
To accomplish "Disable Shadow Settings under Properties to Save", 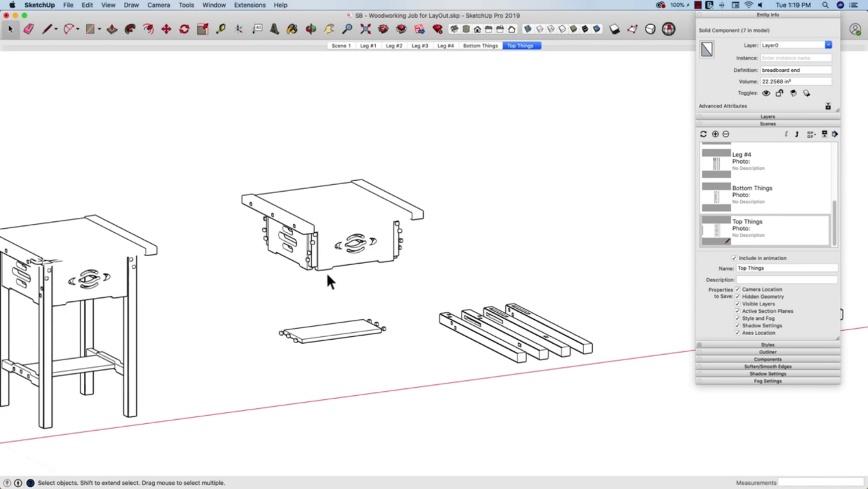I will 736,325.
